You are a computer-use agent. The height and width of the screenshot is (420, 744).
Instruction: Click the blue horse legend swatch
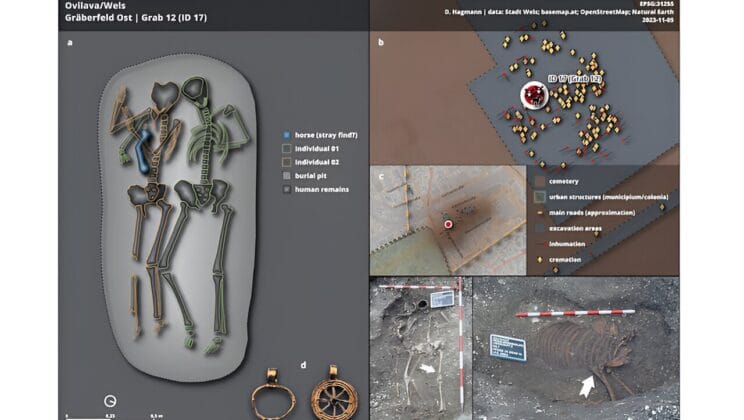tap(287, 133)
